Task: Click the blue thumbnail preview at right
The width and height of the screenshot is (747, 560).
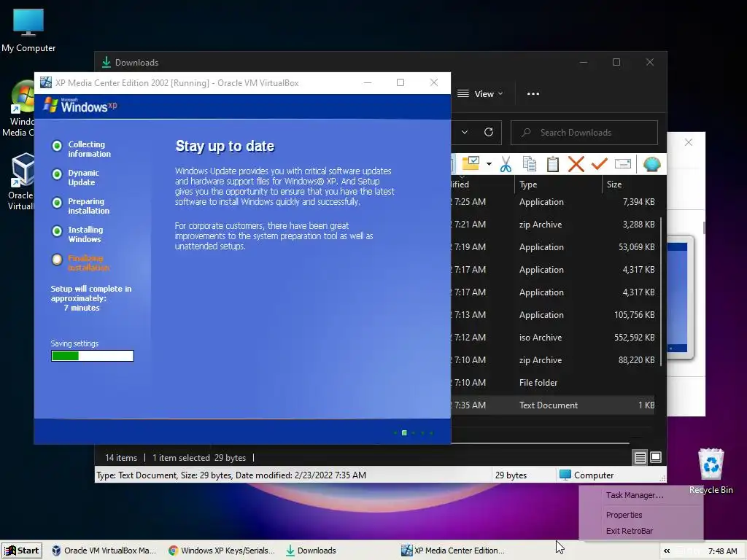Action: (679, 297)
